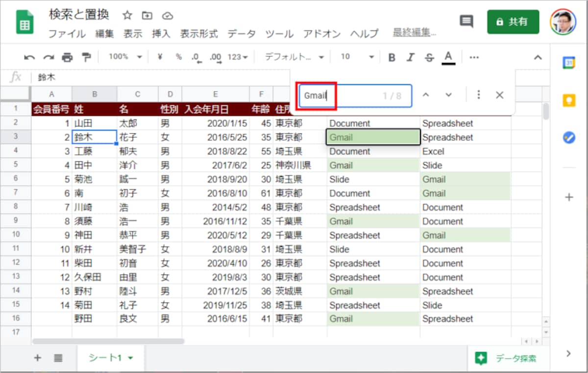Open the 最終編集 last edit link

(415, 33)
